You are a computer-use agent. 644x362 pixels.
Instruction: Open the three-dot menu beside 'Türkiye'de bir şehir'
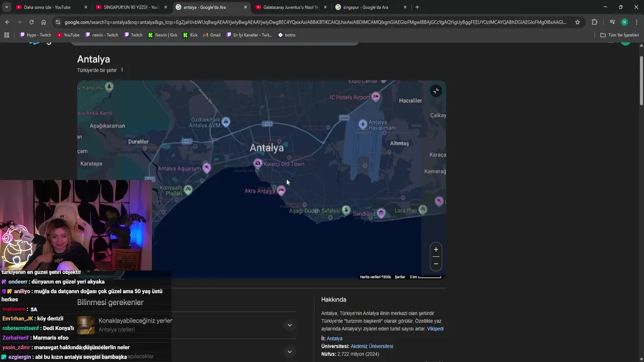click(122, 70)
